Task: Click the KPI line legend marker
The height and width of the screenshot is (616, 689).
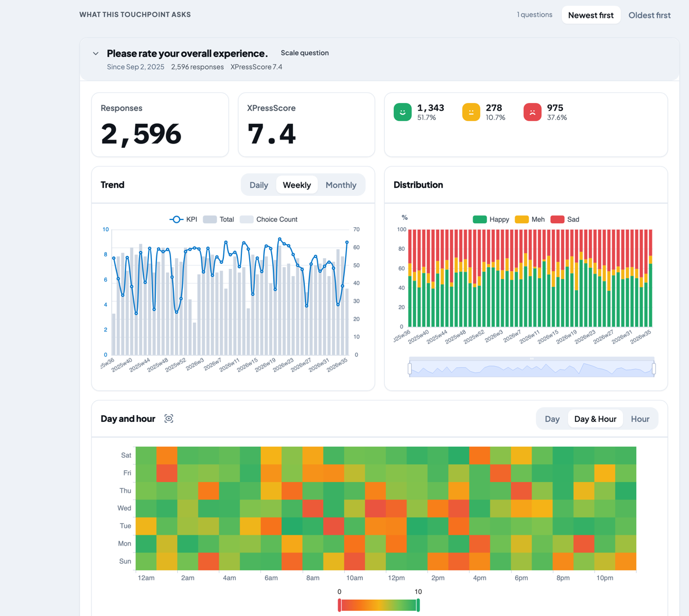Action: (x=176, y=219)
